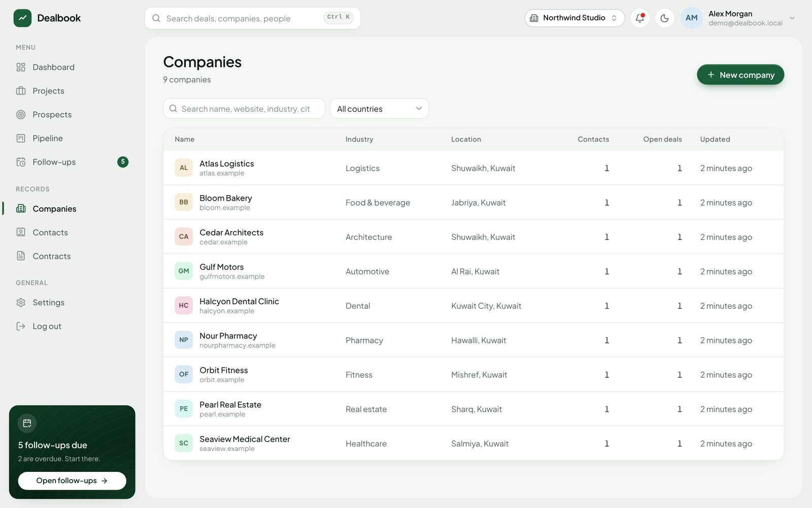Select Cedar Architects table row name
Screen dimensions: 812x508
(x=231, y=233)
